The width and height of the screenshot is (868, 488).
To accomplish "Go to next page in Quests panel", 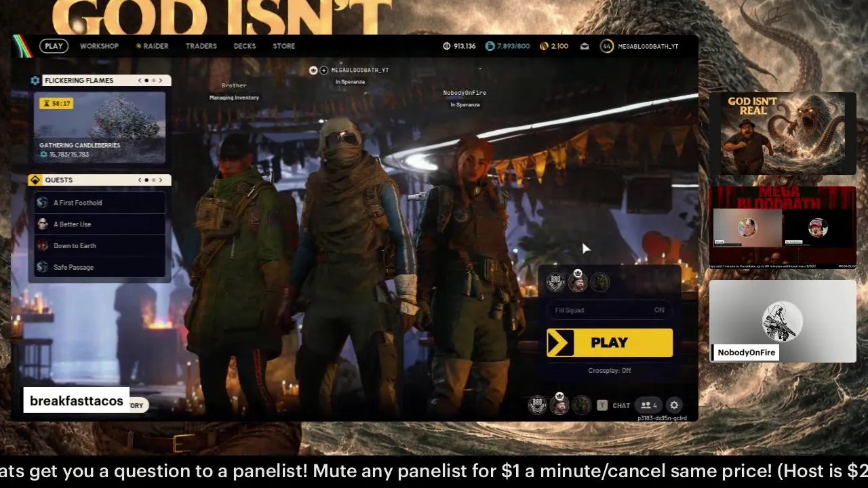I will click(161, 180).
